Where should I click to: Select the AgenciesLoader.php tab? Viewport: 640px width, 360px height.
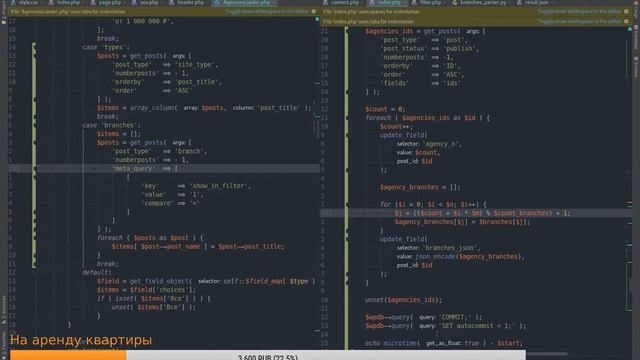[x=243, y=2]
